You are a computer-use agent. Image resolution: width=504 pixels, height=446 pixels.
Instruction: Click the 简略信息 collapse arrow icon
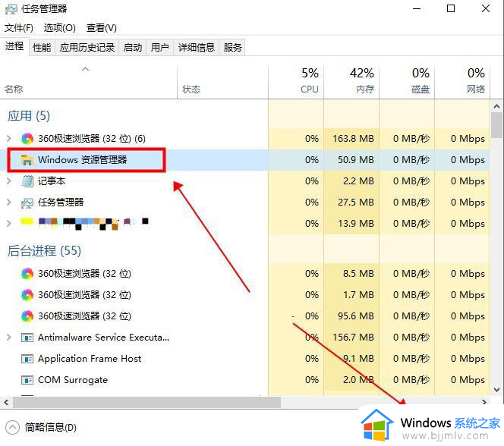13,427
